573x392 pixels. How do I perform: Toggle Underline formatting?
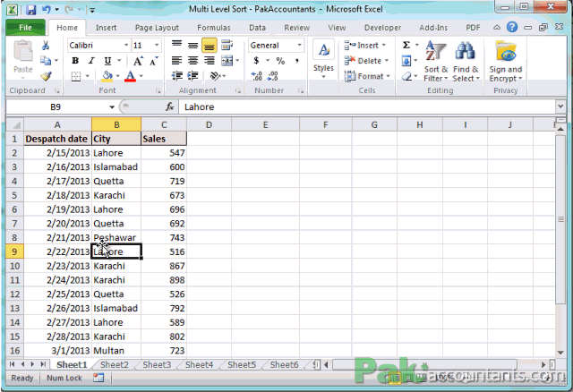point(107,61)
